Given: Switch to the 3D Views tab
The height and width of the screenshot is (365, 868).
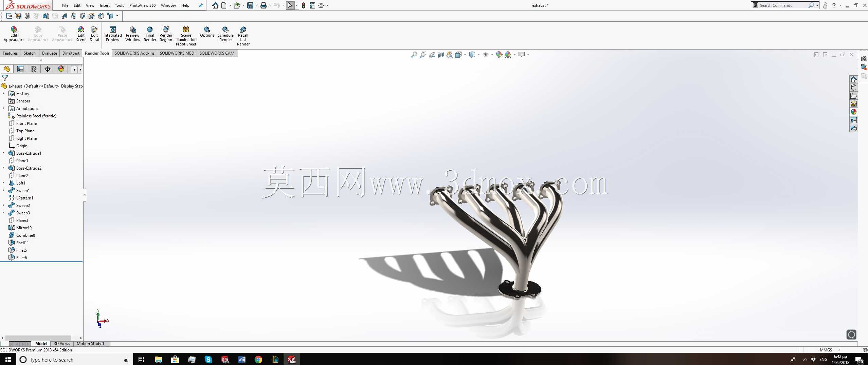Looking at the screenshot, I should point(62,344).
